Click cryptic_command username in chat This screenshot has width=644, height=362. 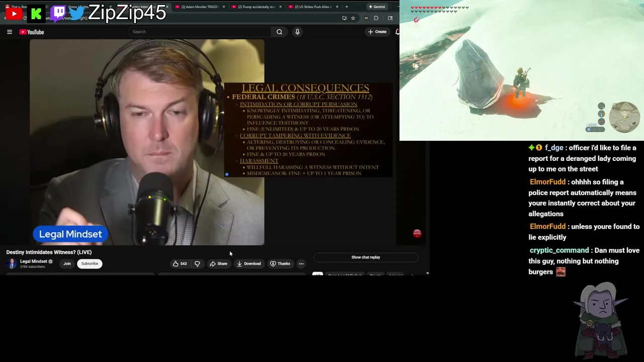[x=559, y=250]
